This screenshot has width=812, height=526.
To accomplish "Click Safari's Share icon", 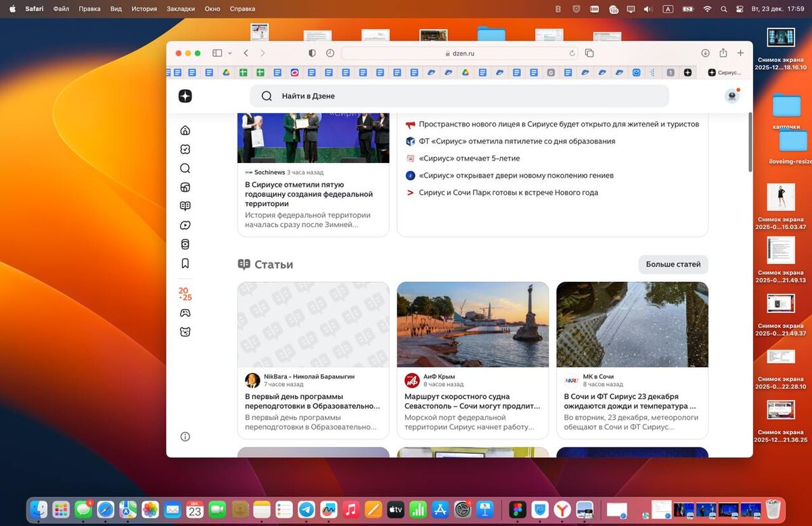I will click(x=723, y=53).
